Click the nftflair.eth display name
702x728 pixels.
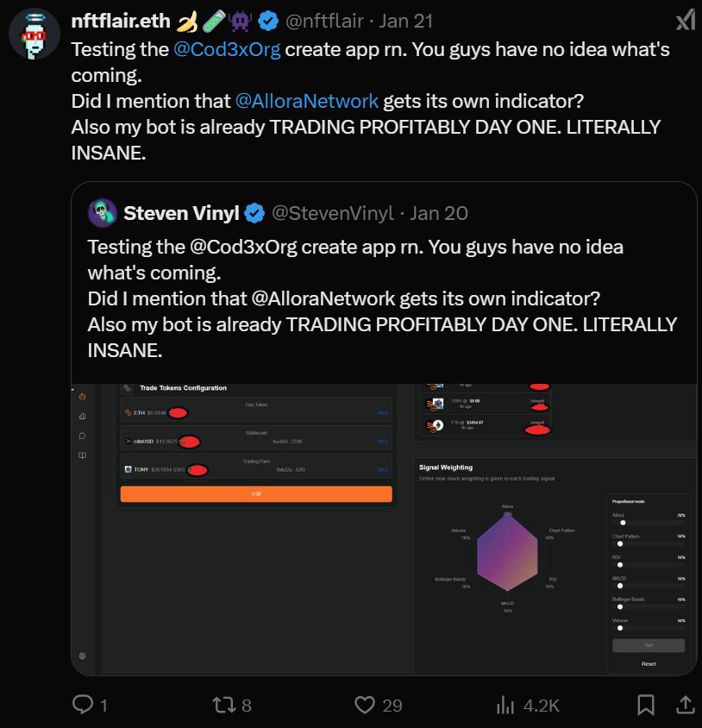point(121,20)
